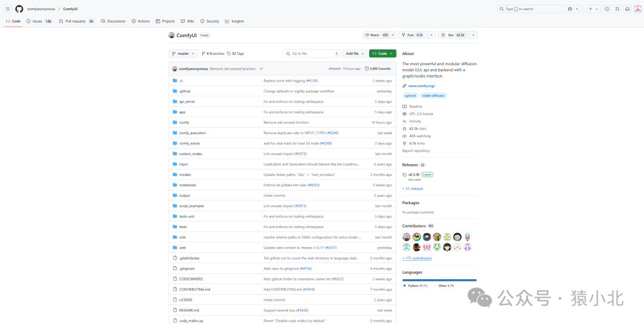
Task: Open the hamburger navigation menu
Action: [8, 8]
